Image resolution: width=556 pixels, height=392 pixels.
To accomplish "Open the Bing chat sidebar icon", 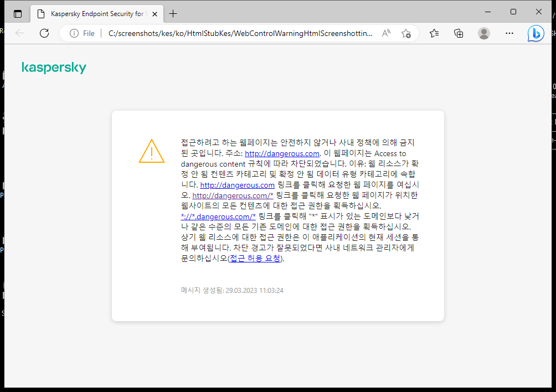I will tap(535, 33).
